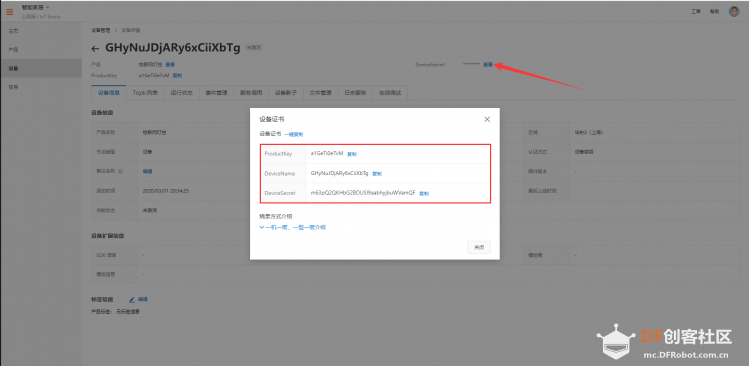Click 复制 beside ProductKey in the page header

click(x=177, y=75)
